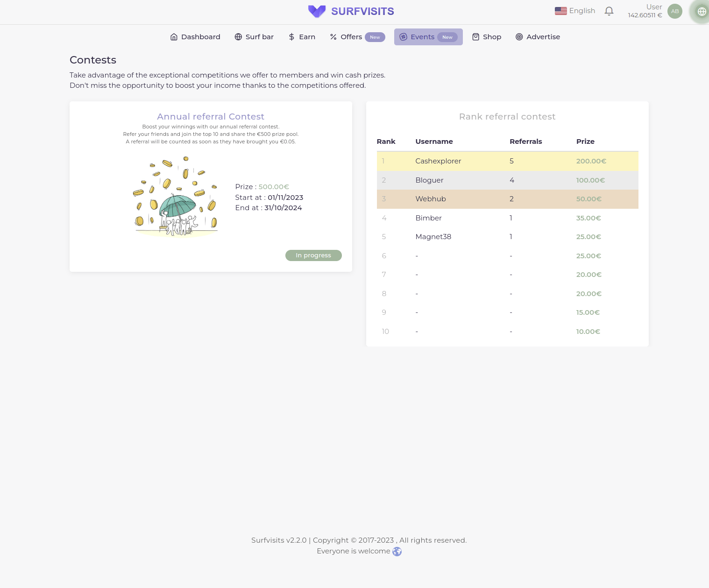Click the Advertise target icon
This screenshot has width=709, height=588.
pyautogui.click(x=519, y=37)
